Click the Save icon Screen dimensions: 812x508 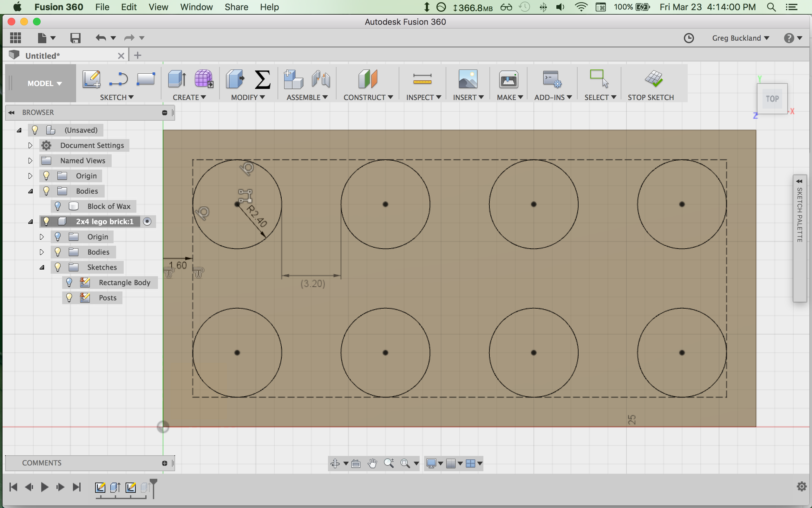pos(75,38)
